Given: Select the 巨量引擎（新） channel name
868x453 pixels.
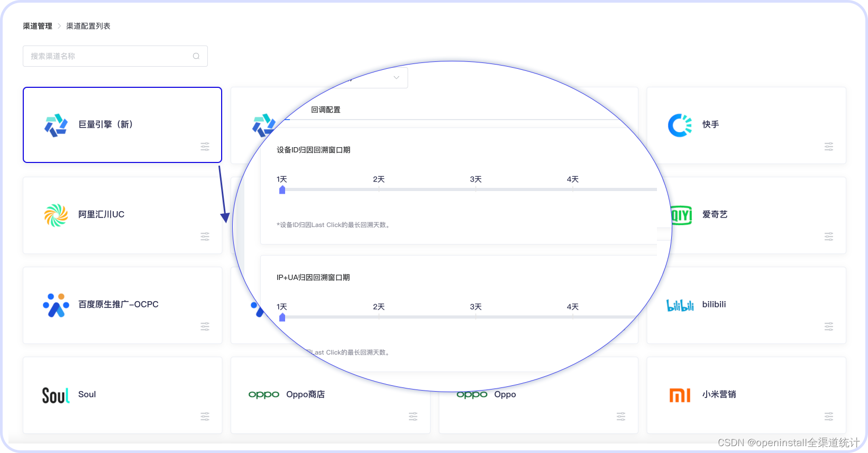Looking at the screenshot, I should click(105, 124).
